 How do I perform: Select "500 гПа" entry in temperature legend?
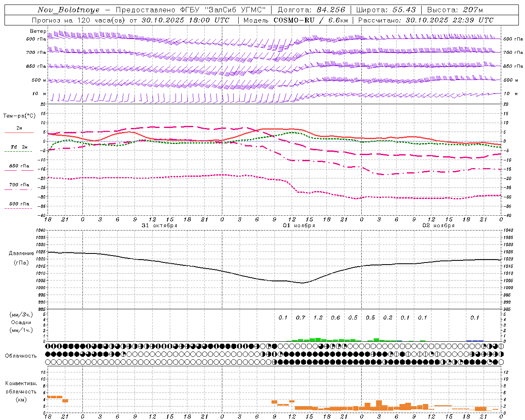tap(19, 204)
